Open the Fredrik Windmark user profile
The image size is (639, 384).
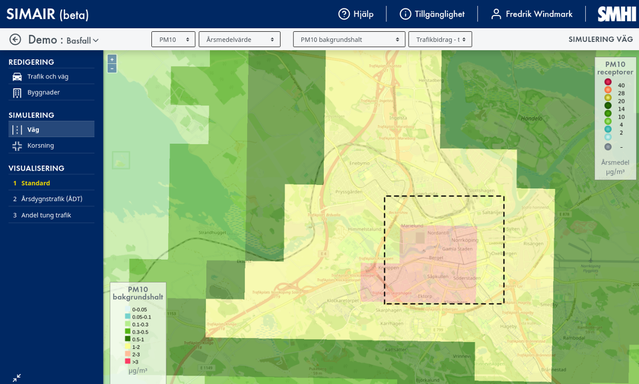(x=531, y=14)
